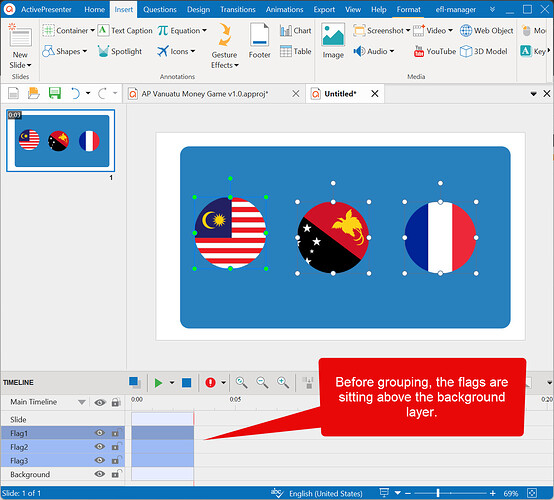This screenshot has height=500, width=554.
Task: Click the green Save project icon
Action: click(x=55, y=94)
